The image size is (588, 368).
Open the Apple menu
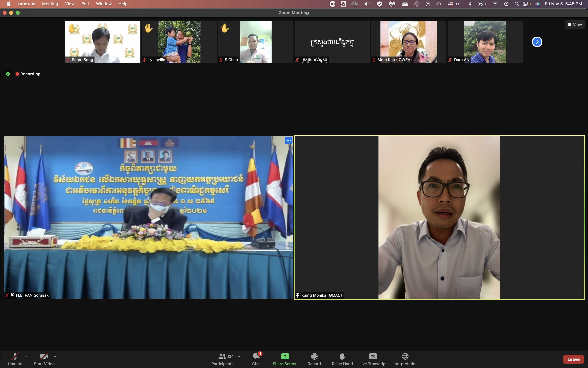pyautogui.click(x=9, y=4)
